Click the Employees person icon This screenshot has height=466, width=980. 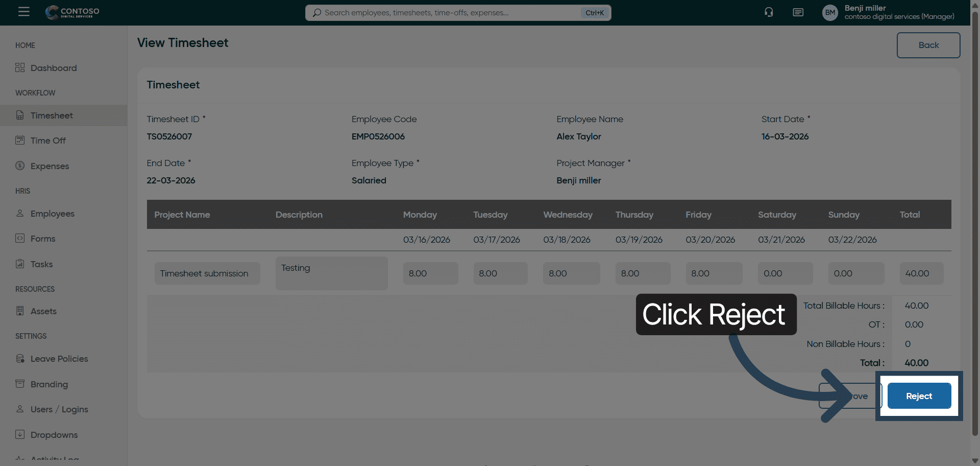click(20, 213)
